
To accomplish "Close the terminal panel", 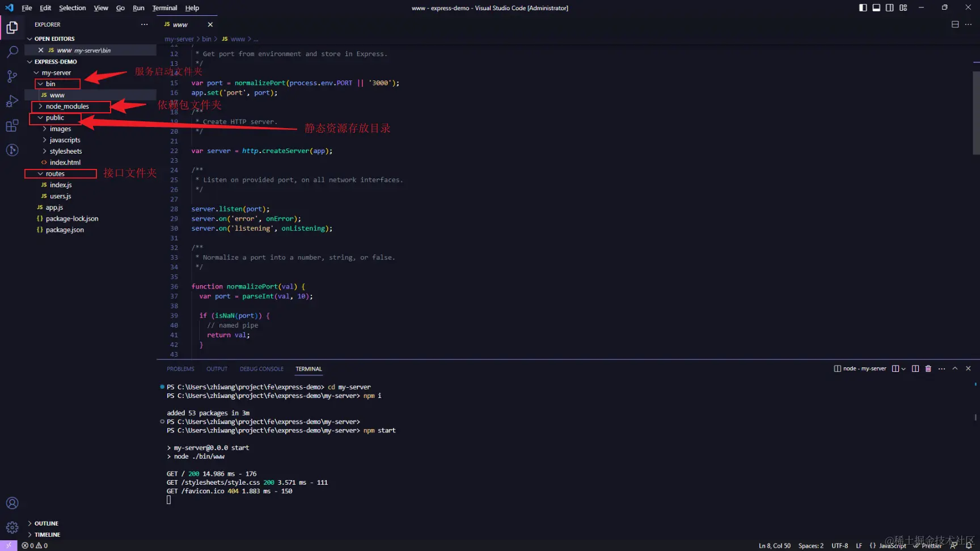I will [969, 368].
